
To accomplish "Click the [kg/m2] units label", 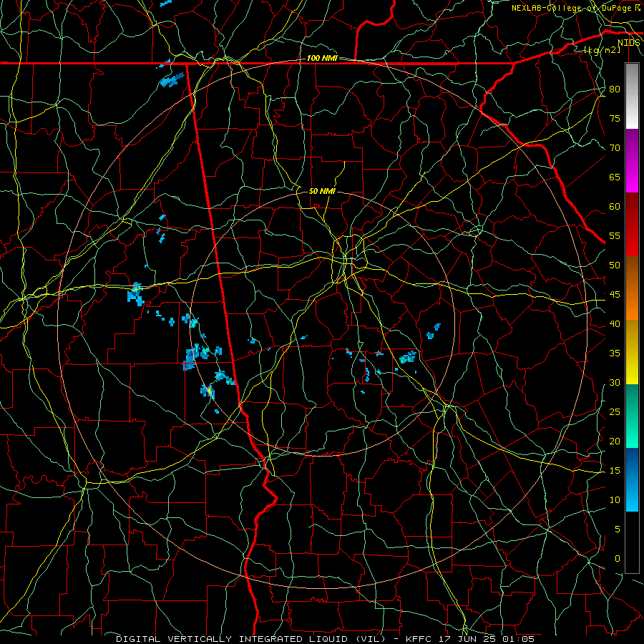I will tap(602, 50).
